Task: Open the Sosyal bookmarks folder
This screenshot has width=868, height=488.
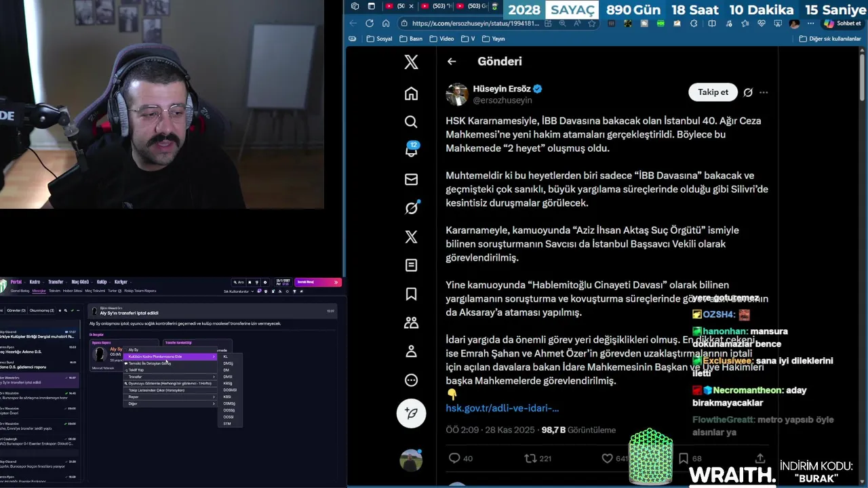Action: pyautogui.click(x=379, y=39)
